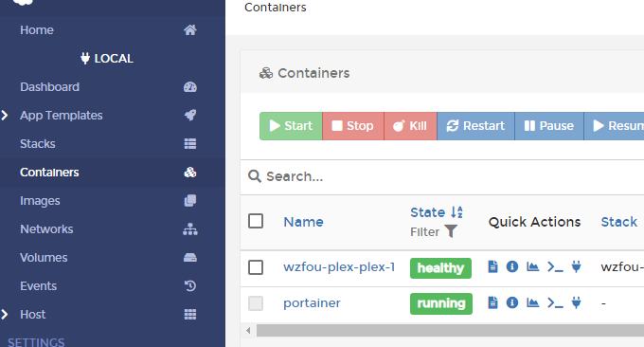Open logs icon for wzfou-plex-plex-1
This screenshot has height=347, width=644.
click(x=492, y=266)
